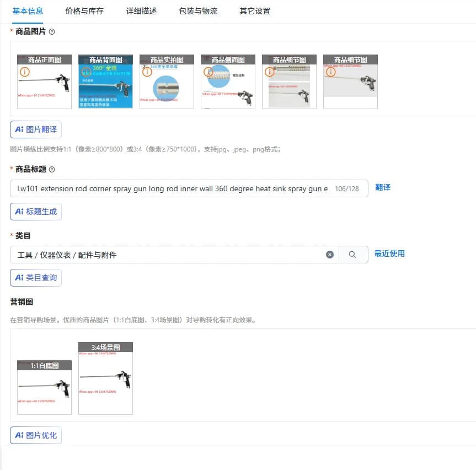
Task: Go to the 包装与物流 tab
Action: tap(198, 11)
